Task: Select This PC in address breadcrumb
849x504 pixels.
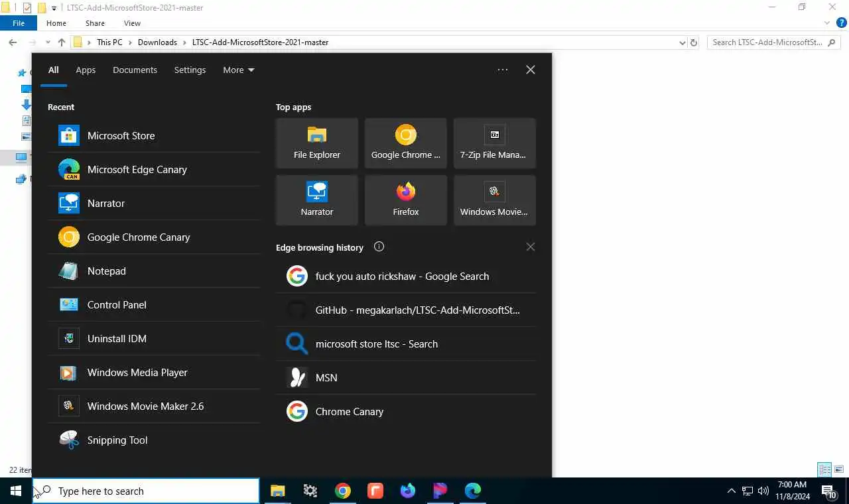Action: (109, 42)
